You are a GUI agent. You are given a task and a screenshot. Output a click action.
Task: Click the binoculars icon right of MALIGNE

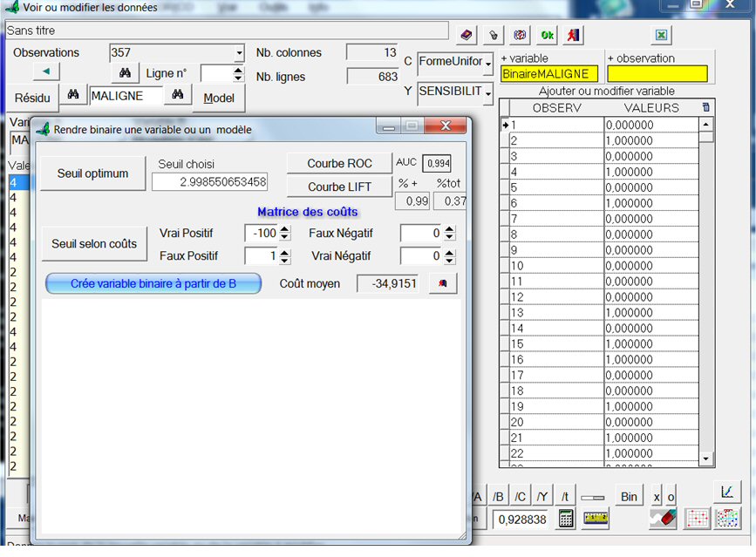178,96
